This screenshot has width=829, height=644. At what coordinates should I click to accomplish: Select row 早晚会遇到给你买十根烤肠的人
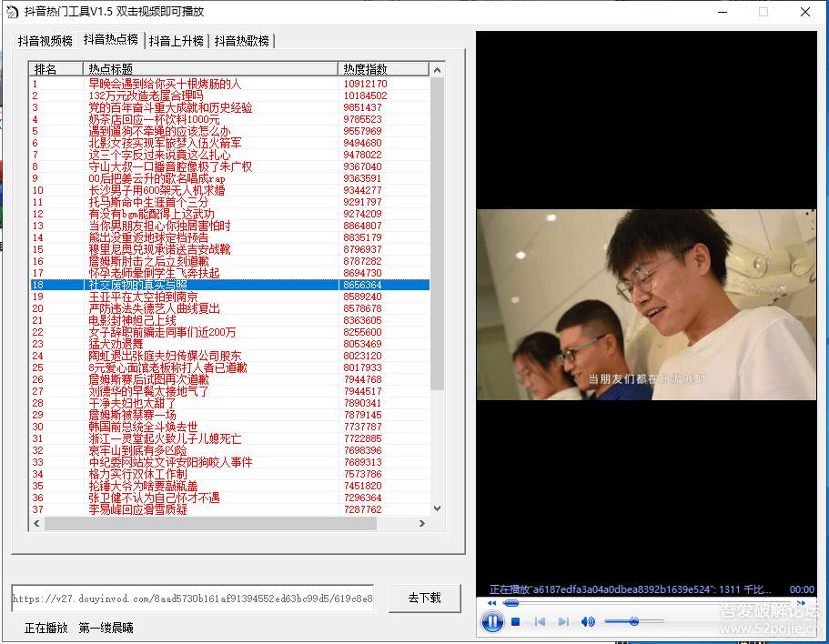pos(229,84)
